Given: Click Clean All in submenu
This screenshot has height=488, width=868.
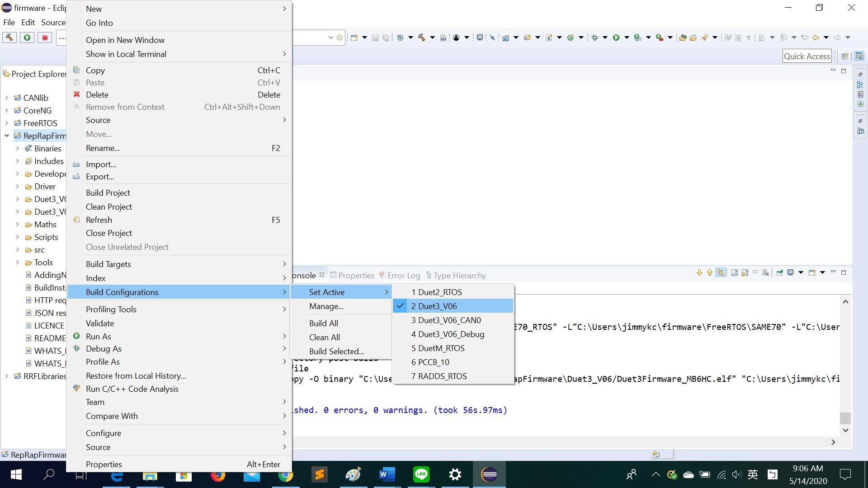Looking at the screenshot, I should (340, 337).
